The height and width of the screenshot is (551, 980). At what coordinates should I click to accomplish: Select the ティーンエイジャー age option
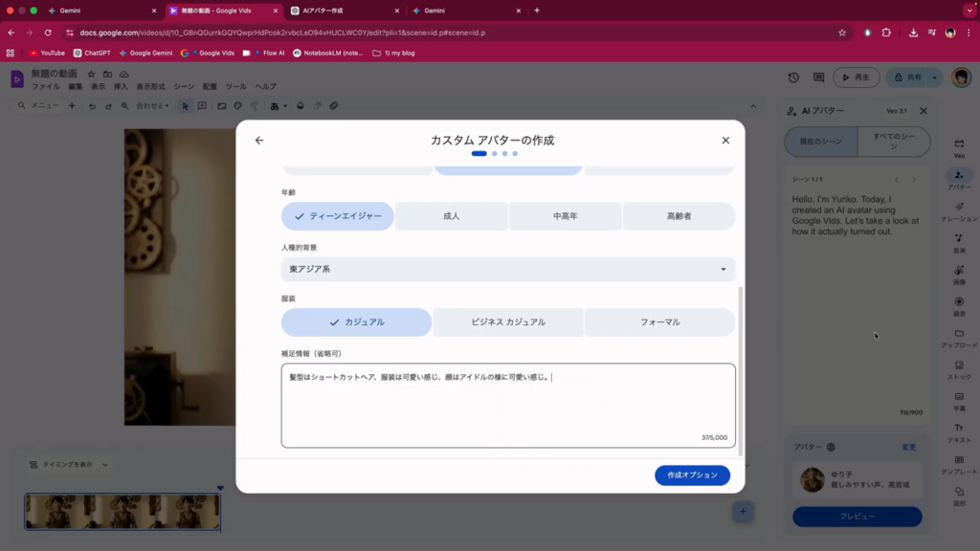(337, 216)
